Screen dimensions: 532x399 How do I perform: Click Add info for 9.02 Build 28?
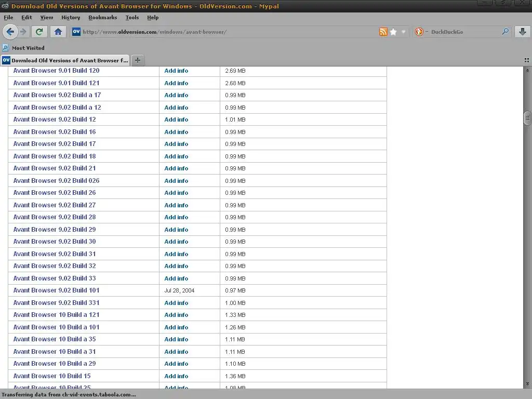tap(176, 218)
